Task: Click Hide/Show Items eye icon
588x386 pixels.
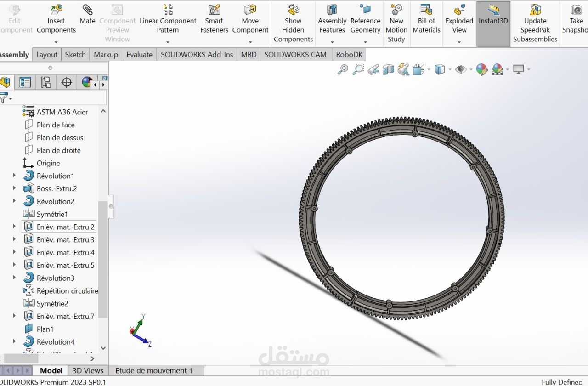Action: [x=461, y=69]
